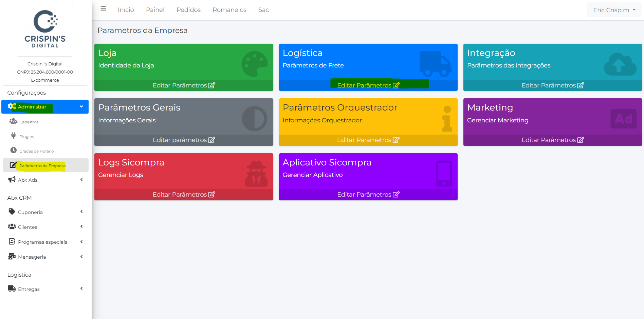Screen dimensions: 644x319
Task: Click the Abx Ads megaphone icon
Action: pyautogui.click(x=12, y=179)
